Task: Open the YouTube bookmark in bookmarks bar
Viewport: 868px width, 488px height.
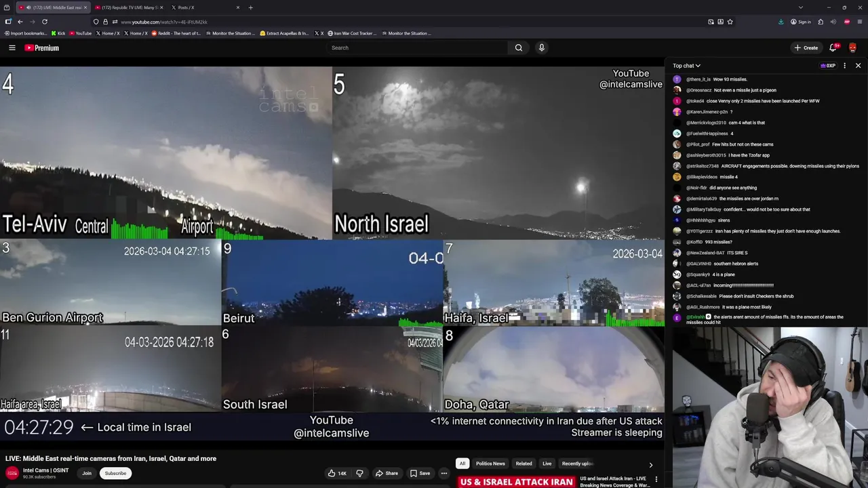Action: [x=80, y=33]
